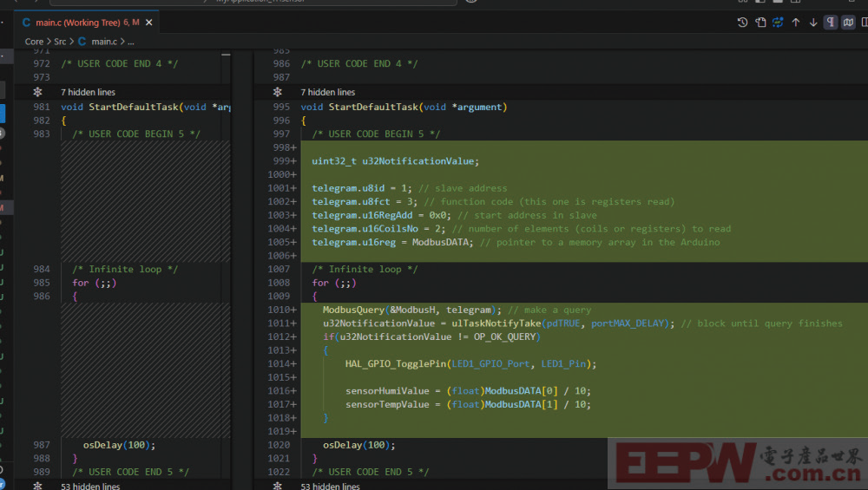Click 'USER CODE BEGIN 5' comment in left pane
This screenshot has height=490, width=868.
(x=136, y=134)
